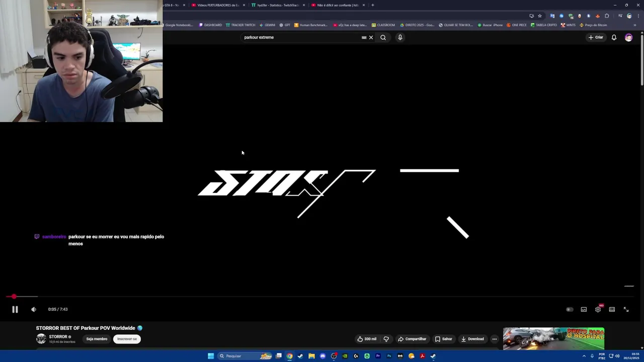
Task: Expand the bookmarks overflow chevron
Action: click(x=634, y=25)
